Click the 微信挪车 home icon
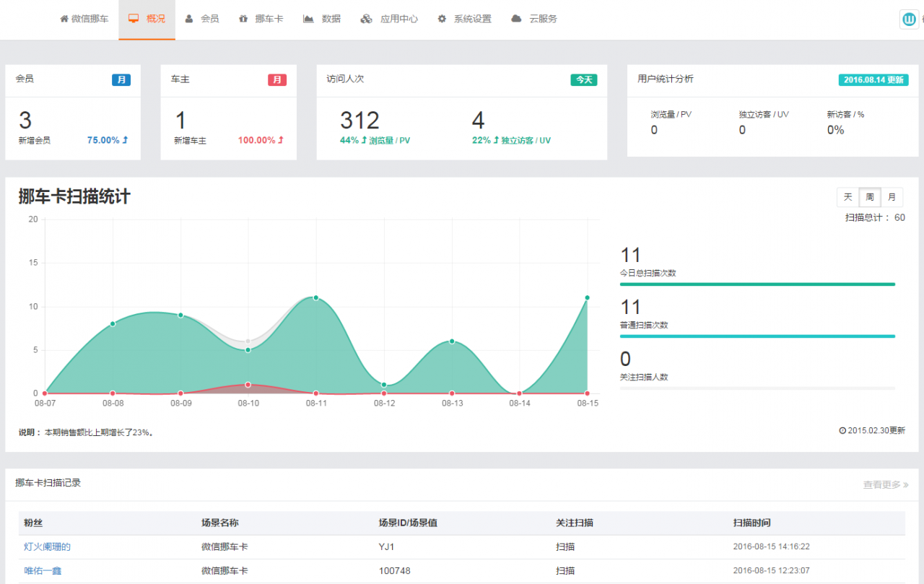Screen dimensions: 924x584 63,19
